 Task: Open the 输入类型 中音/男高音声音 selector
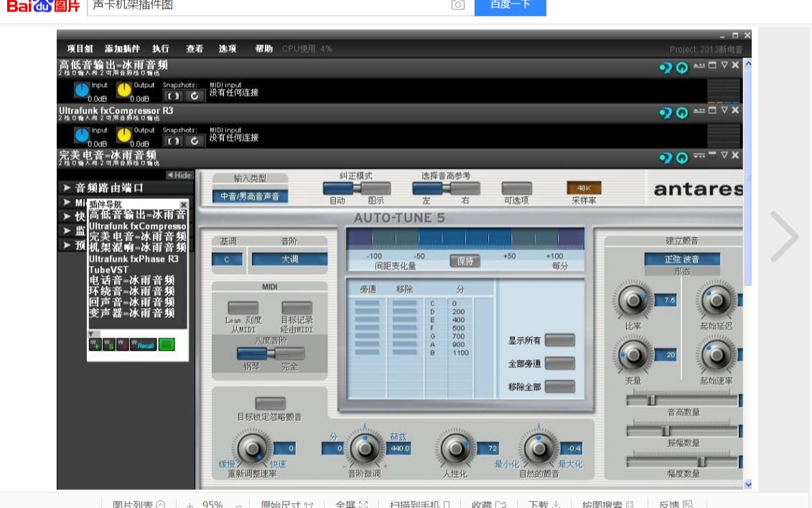point(250,196)
